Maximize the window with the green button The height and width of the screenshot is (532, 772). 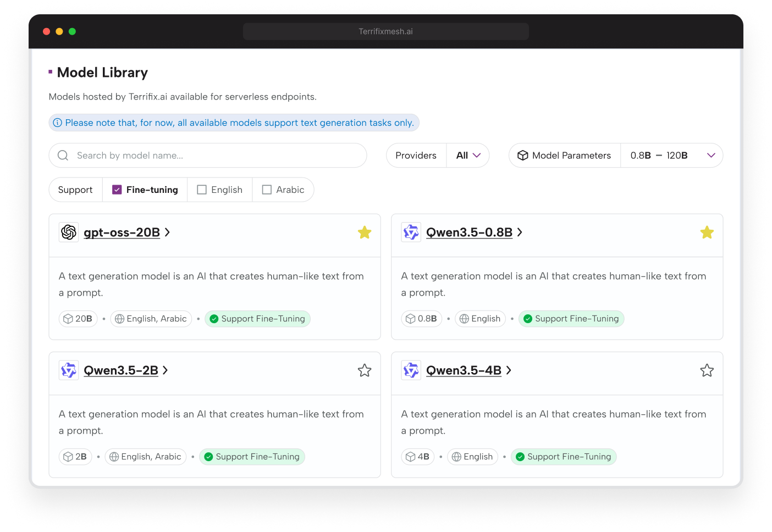[x=72, y=31]
